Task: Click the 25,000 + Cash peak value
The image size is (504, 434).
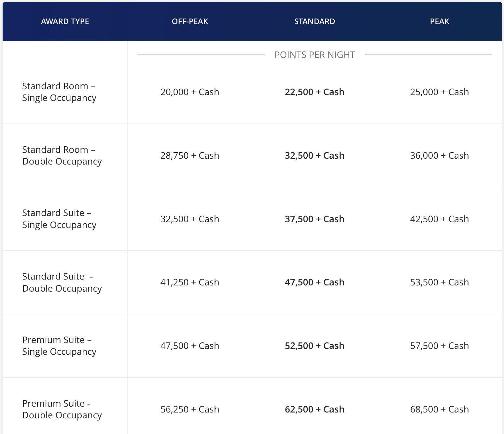Action: point(440,92)
